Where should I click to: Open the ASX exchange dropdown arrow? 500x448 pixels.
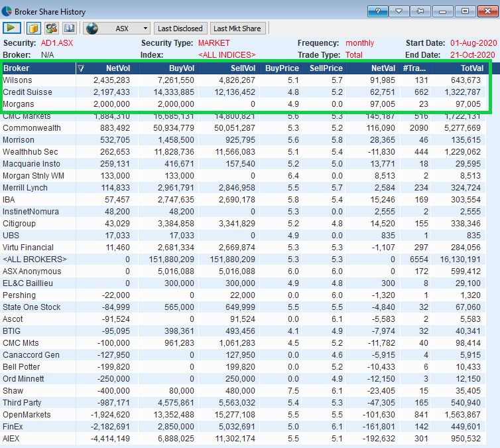click(x=145, y=29)
